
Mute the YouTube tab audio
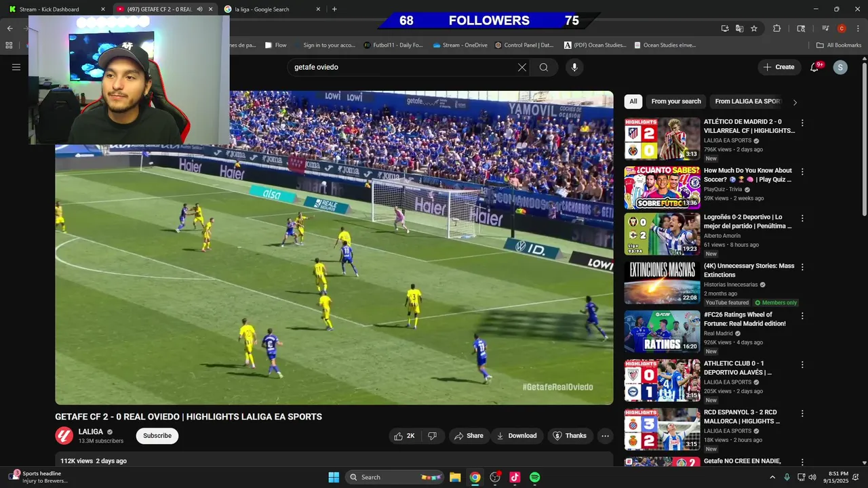coord(199,9)
